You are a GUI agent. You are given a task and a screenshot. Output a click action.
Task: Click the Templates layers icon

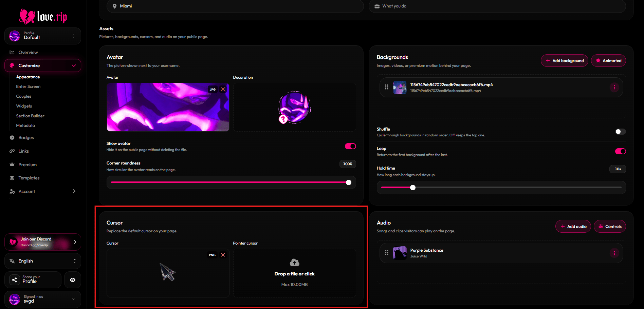pyautogui.click(x=12, y=178)
